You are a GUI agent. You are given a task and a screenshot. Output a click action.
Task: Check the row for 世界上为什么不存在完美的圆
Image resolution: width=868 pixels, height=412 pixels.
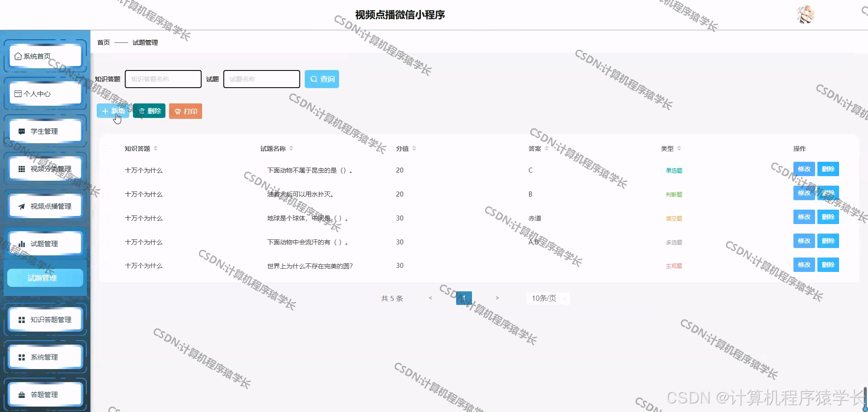105,266
